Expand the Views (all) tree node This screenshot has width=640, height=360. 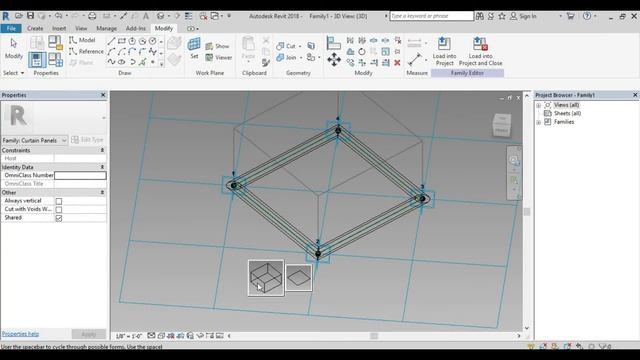pos(539,105)
